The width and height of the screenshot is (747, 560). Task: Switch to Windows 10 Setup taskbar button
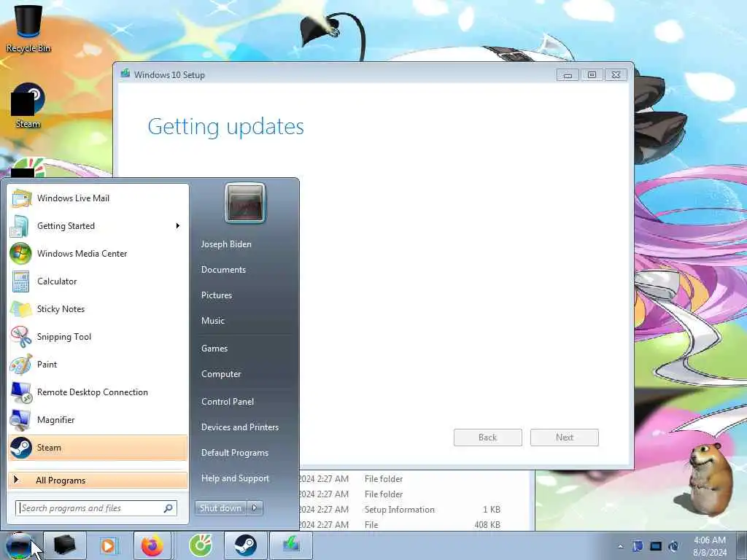tap(291, 545)
